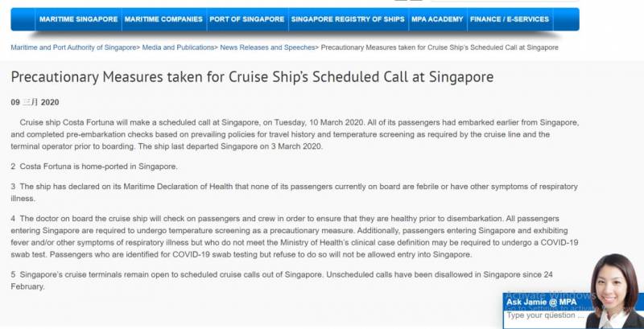
Task: Follow the Media and Publications breadcrumb
Action: click(x=178, y=48)
